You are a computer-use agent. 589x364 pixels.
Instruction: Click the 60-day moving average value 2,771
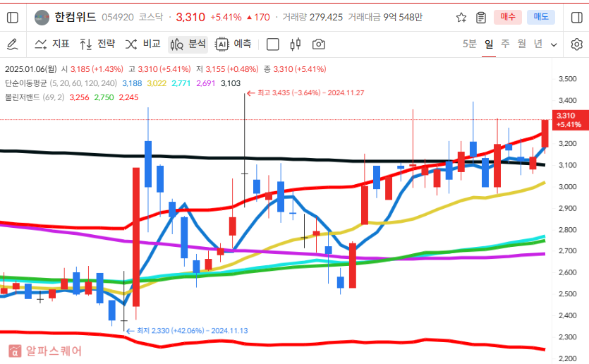point(181,83)
